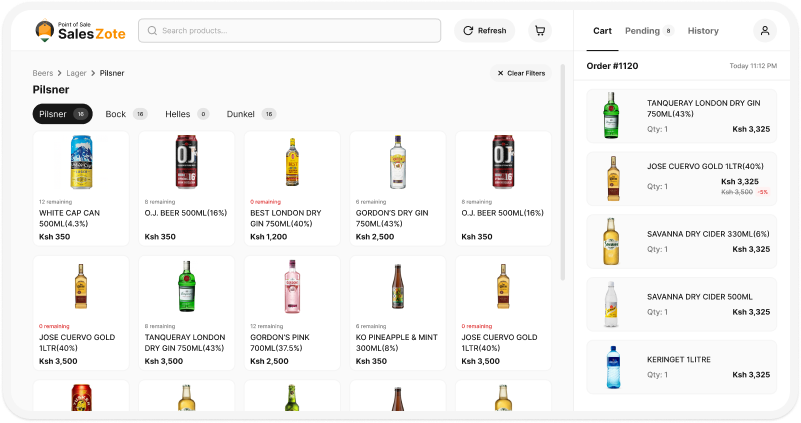The height and width of the screenshot is (423, 801).
Task: Click the Tanqueray thumbnail in the cart
Action: (611, 115)
